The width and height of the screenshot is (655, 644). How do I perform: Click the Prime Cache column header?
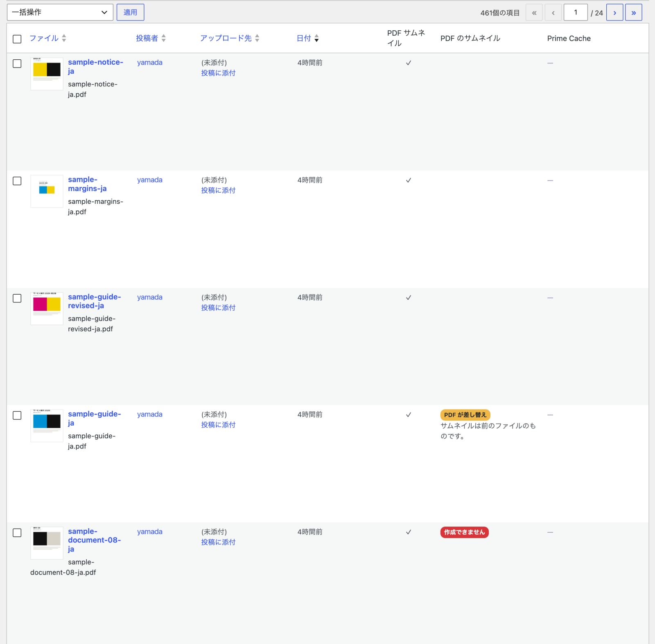pos(569,38)
